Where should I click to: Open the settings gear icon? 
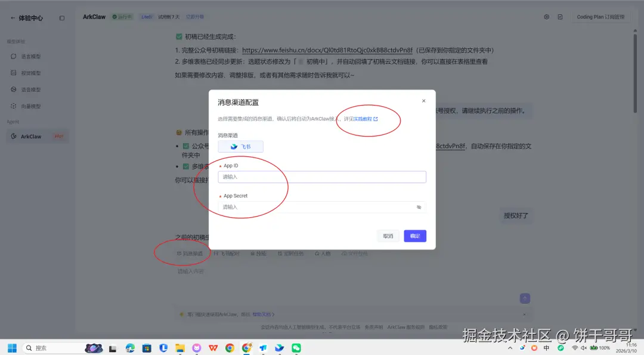546,17
